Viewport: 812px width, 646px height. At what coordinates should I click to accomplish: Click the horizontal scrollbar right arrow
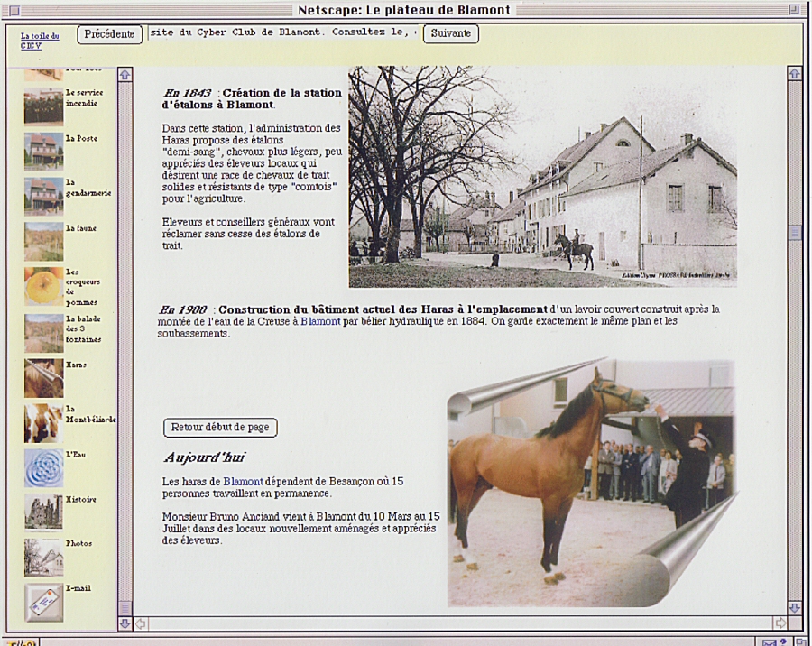coord(780,623)
